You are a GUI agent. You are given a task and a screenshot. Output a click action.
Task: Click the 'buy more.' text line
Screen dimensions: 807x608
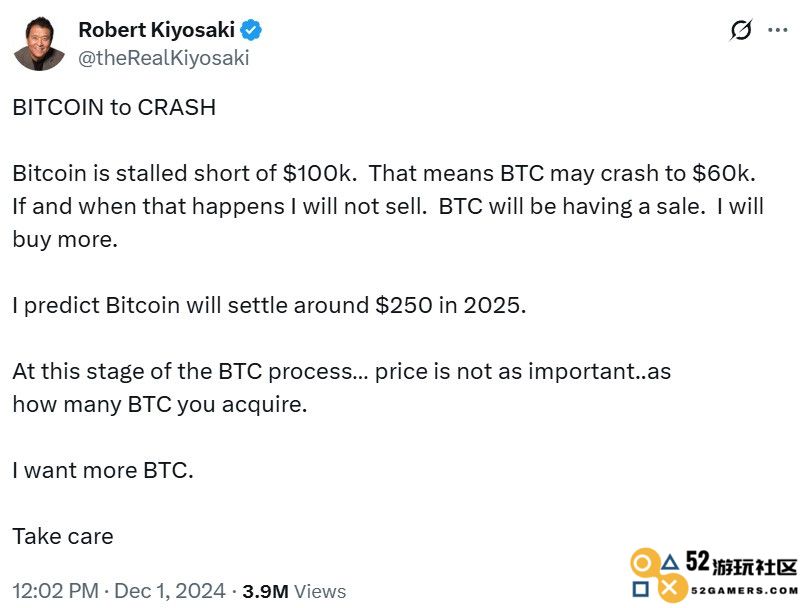65,240
